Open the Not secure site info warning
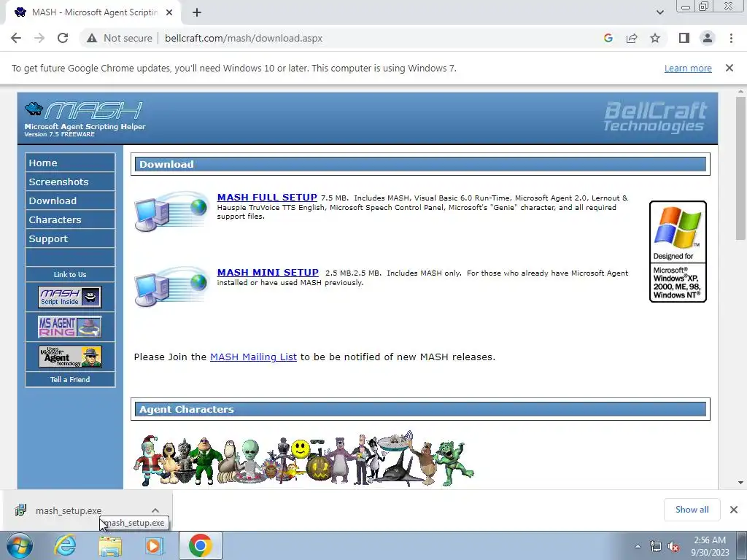 click(120, 38)
